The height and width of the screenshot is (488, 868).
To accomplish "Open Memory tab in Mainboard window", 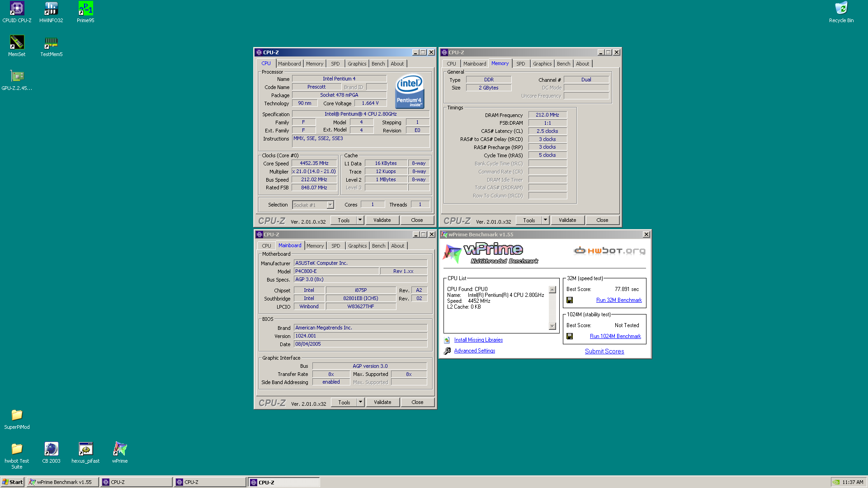I will pos(315,246).
